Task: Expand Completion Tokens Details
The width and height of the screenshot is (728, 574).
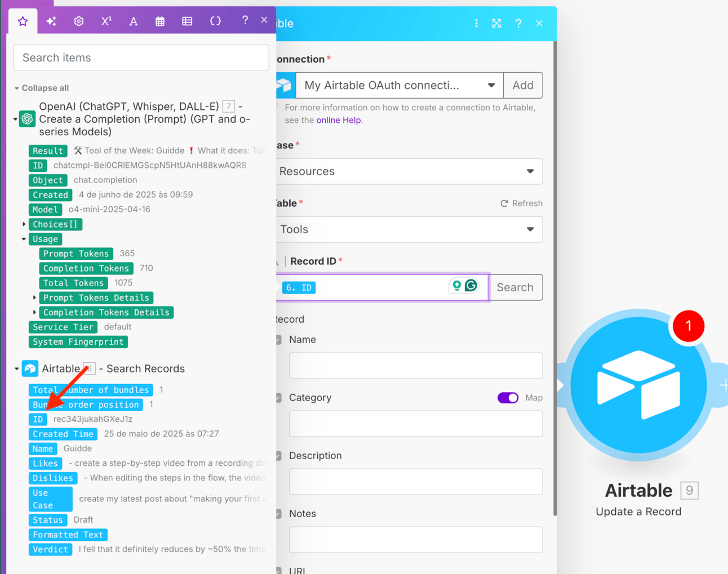Action: click(34, 312)
